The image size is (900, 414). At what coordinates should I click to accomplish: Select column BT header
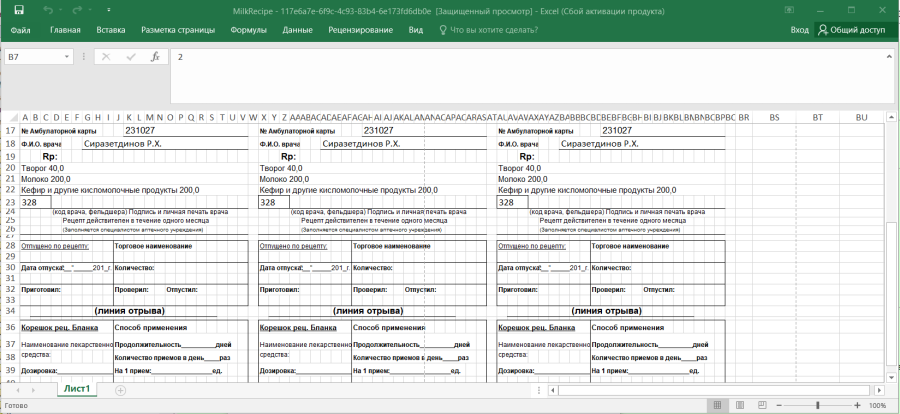click(818, 117)
